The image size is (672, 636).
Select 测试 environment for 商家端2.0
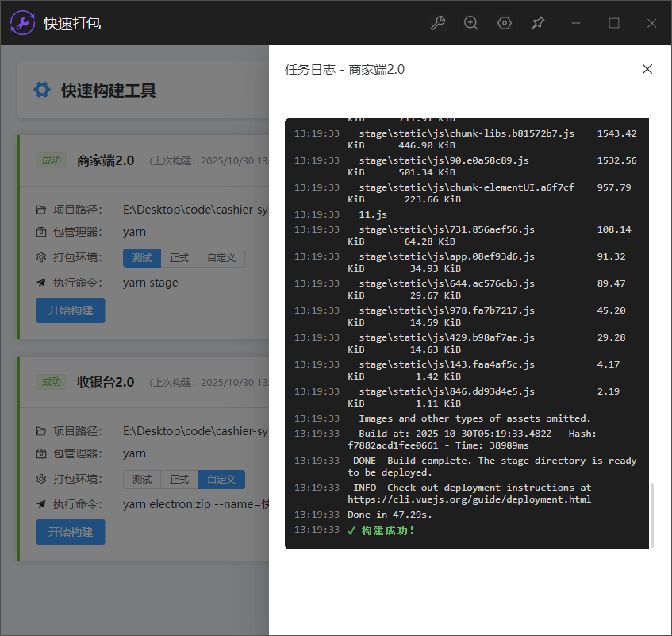(x=142, y=258)
